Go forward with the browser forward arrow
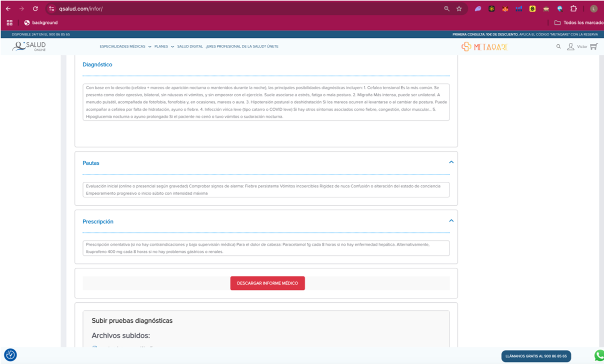The image size is (604, 364). coord(21,9)
